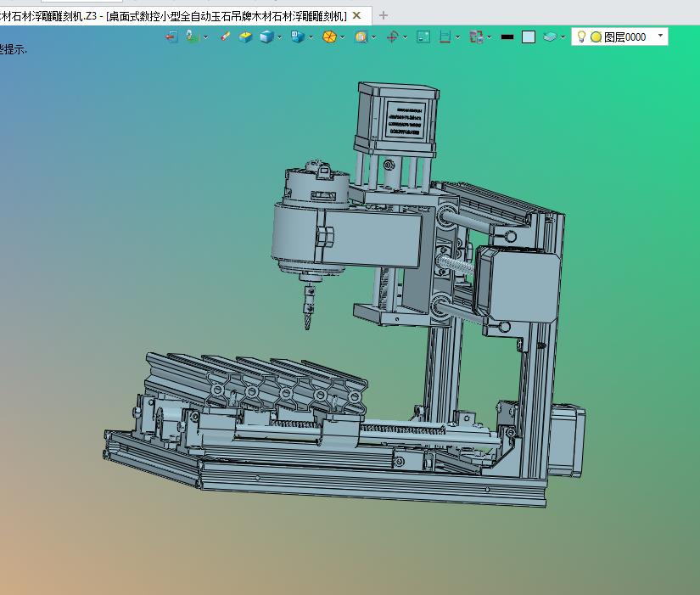Viewport: 700px width, 595px height.
Task: Click the yellow-top box view icon
Action: (x=245, y=36)
